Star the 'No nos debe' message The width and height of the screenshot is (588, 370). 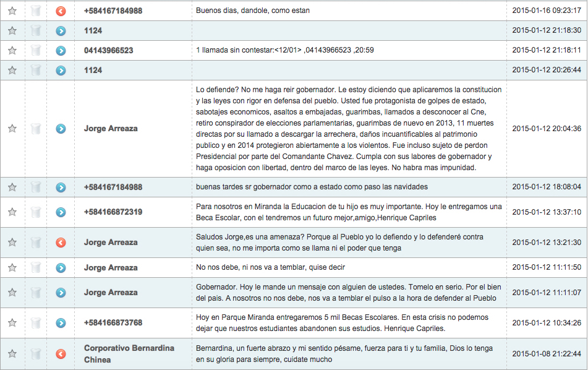click(12, 267)
